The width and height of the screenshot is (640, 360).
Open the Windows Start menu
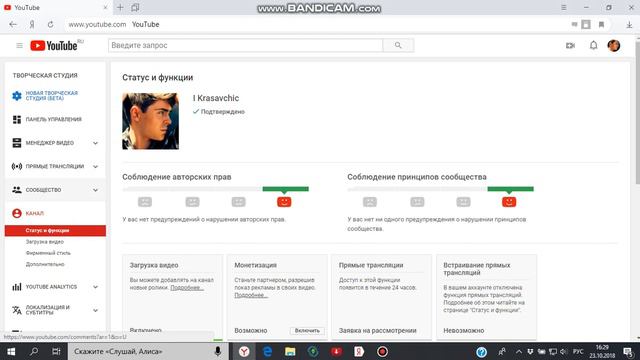coord(11,351)
